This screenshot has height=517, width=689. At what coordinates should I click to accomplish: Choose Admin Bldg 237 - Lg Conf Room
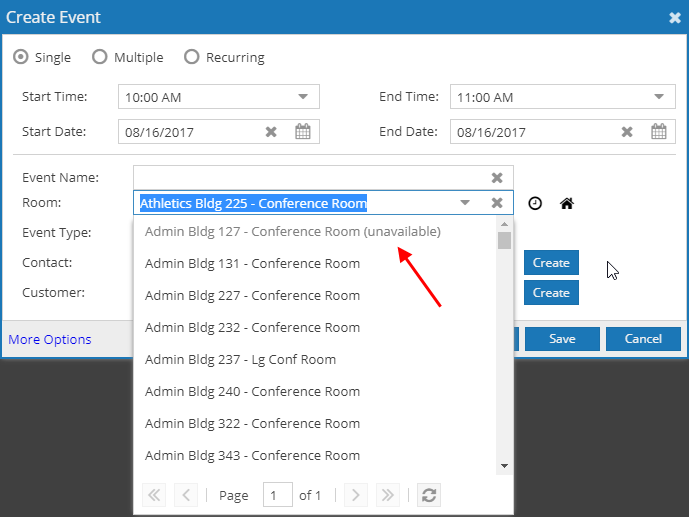[315, 360]
